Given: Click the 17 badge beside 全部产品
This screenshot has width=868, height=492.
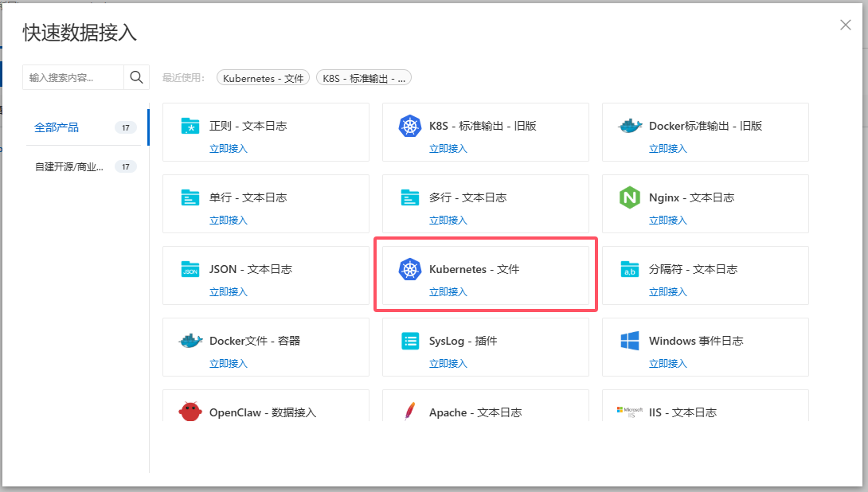Looking at the screenshot, I should point(126,127).
